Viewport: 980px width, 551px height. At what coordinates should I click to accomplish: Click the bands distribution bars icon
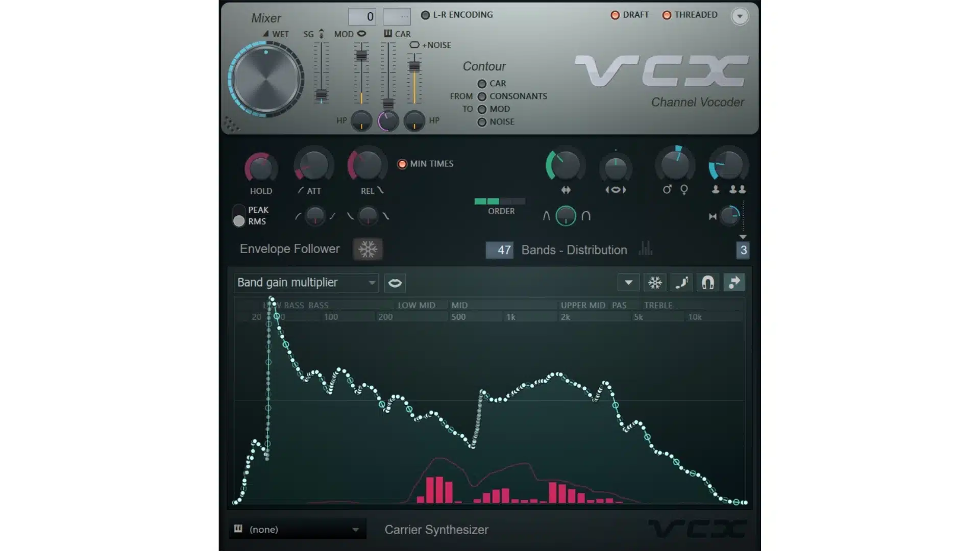tap(646, 248)
